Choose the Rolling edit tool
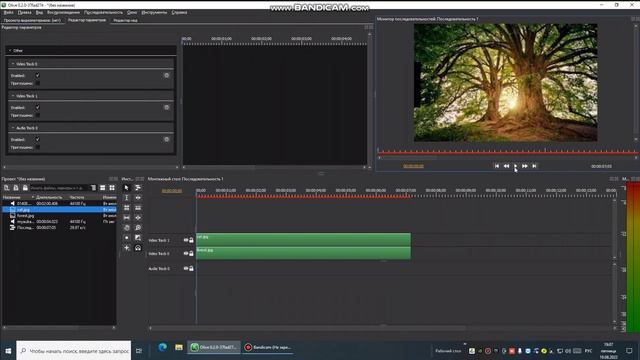Image resolution: width=640 pixels, height=360 pixels. tap(127, 208)
